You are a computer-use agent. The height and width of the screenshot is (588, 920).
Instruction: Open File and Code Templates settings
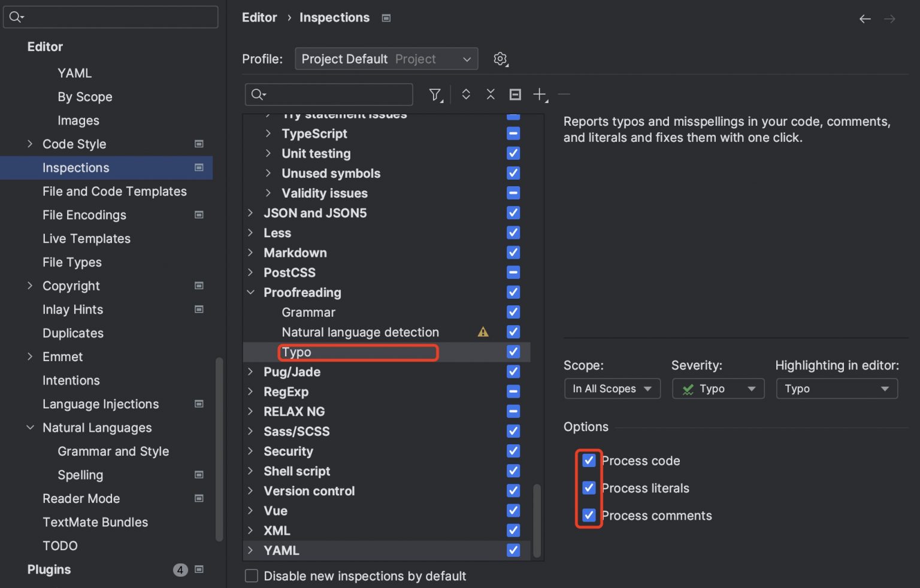point(114,191)
